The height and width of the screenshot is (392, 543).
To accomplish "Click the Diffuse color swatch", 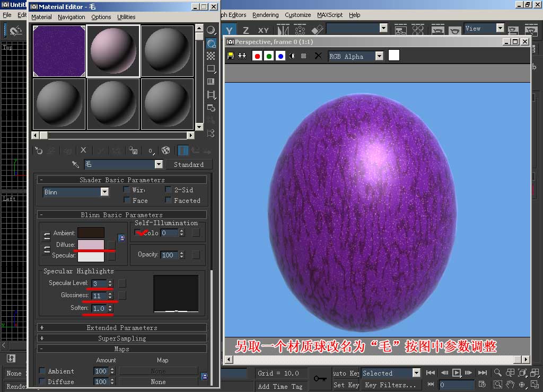I will click(91, 245).
